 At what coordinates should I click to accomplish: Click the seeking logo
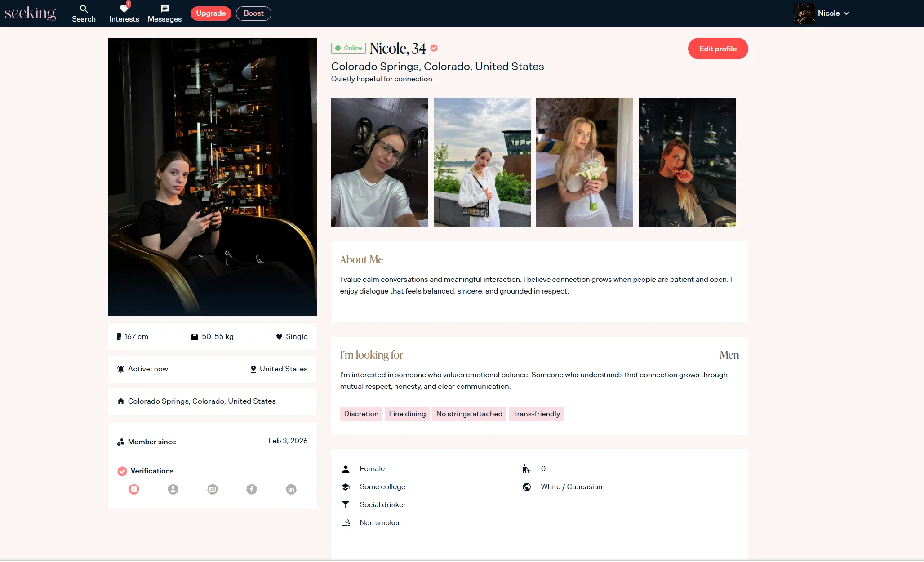31,13
